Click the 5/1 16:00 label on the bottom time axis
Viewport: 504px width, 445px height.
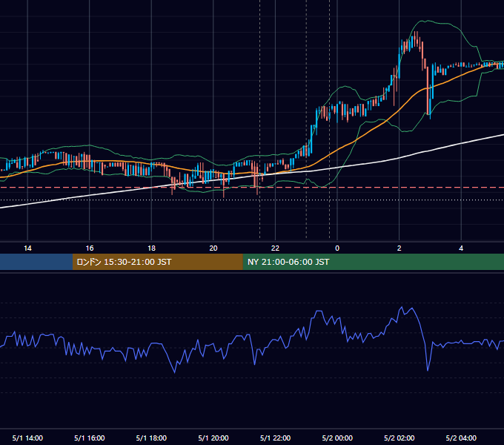tap(90, 438)
